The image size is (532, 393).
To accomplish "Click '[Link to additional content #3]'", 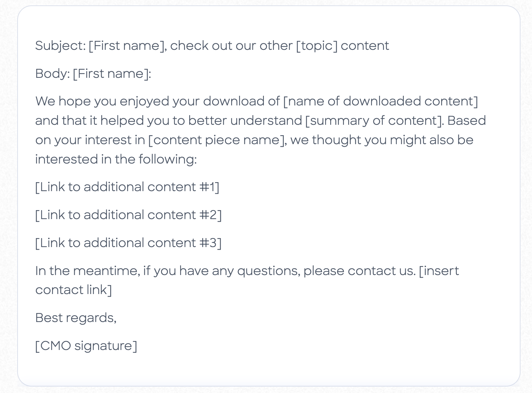I will [129, 243].
